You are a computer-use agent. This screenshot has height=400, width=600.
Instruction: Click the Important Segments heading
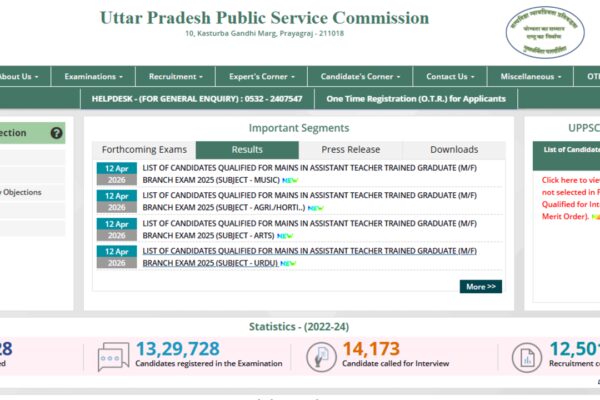point(299,128)
